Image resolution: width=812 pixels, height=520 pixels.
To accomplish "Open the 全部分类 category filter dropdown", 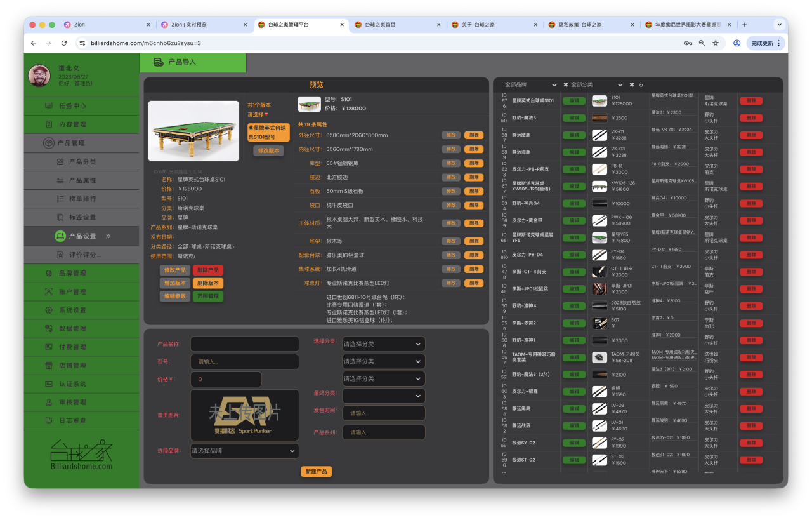I will pyautogui.click(x=598, y=84).
